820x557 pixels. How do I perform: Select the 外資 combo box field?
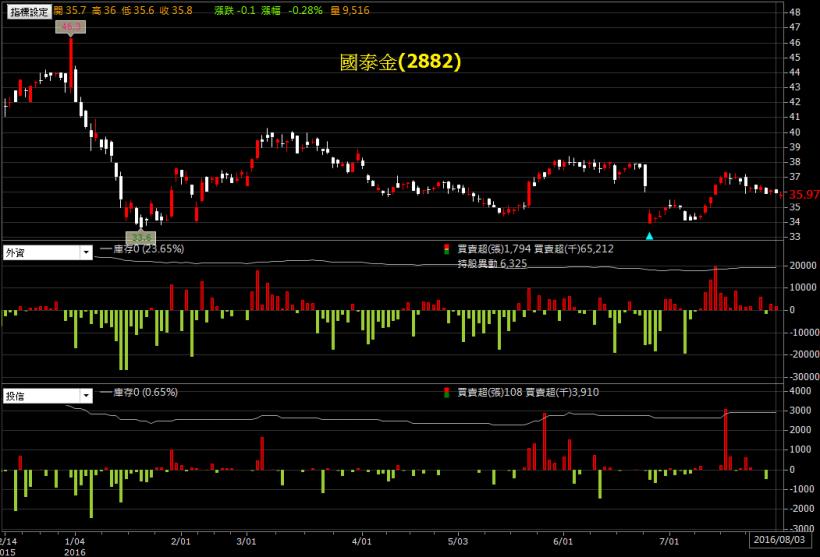click(x=48, y=253)
